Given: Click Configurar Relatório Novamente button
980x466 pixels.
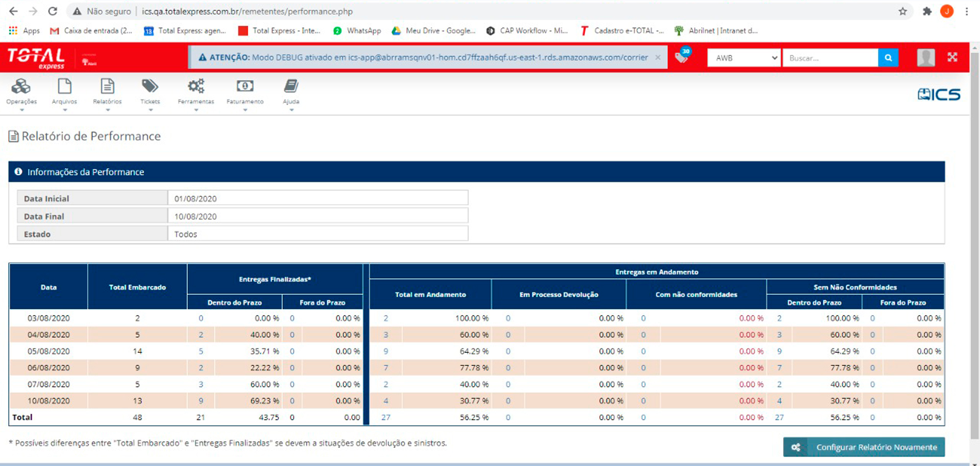Looking at the screenshot, I should [x=864, y=447].
